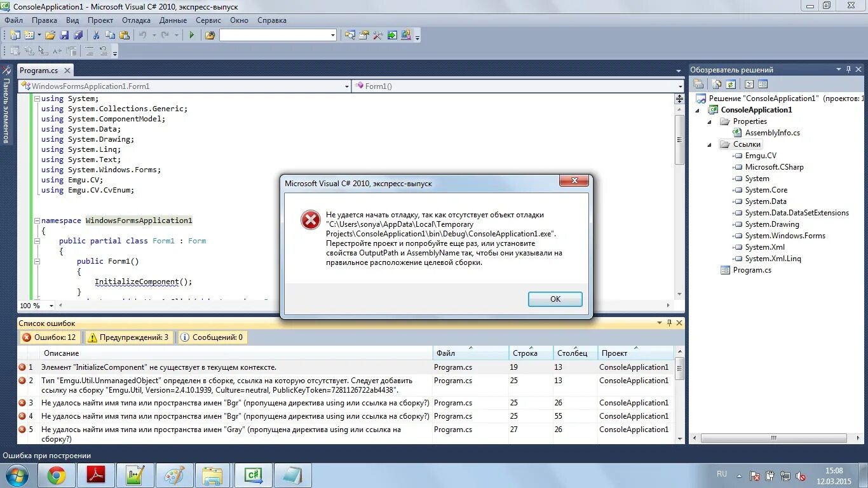Click Refresh icon in Solution Explorer
The image size is (868, 488).
click(x=731, y=84)
